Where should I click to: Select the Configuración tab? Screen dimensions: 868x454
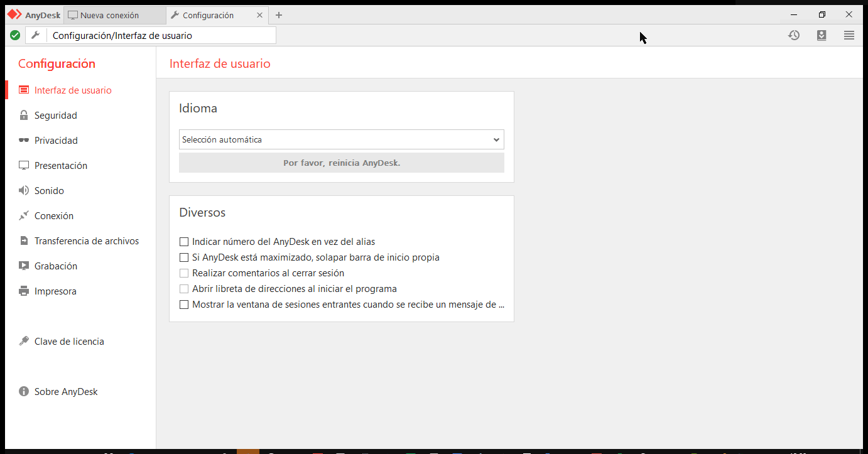[218, 15]
